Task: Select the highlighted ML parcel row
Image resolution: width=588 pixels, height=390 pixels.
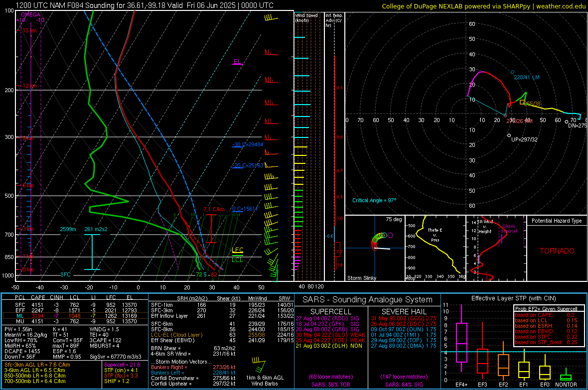Action: (75, 316)
